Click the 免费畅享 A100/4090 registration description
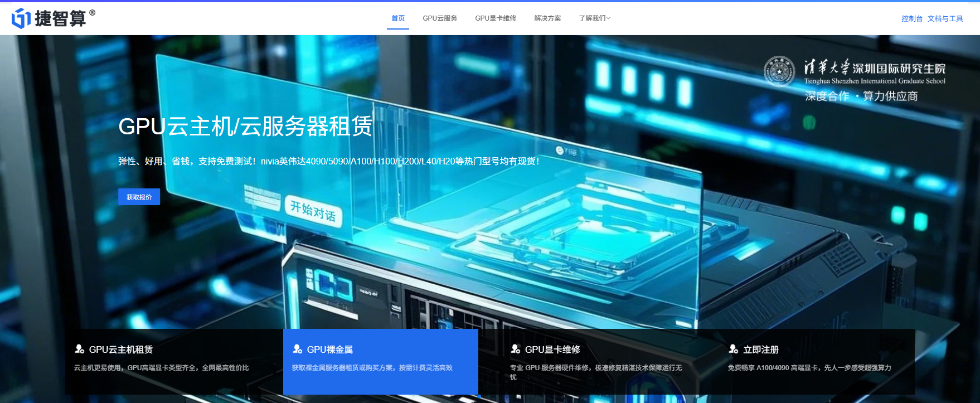 click(809, 368)
